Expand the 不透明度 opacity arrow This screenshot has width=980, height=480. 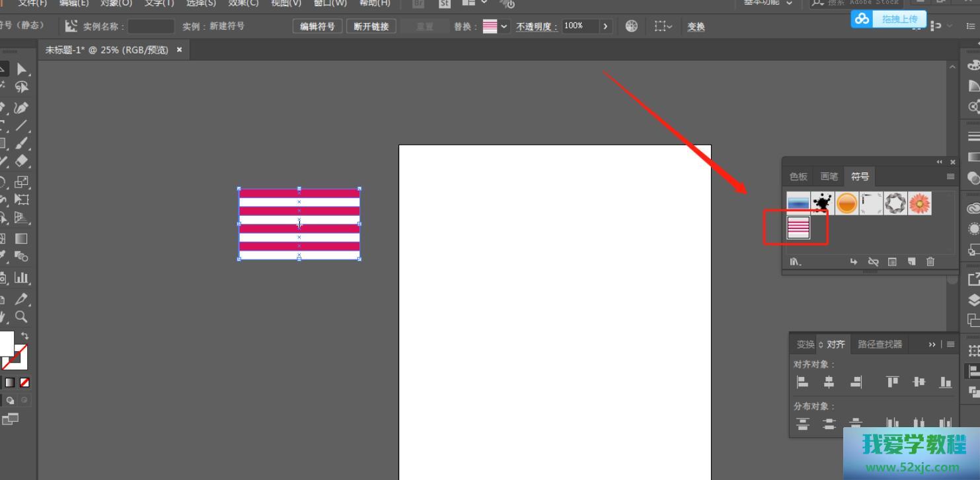pyautogui.click(x=605, y=26)
